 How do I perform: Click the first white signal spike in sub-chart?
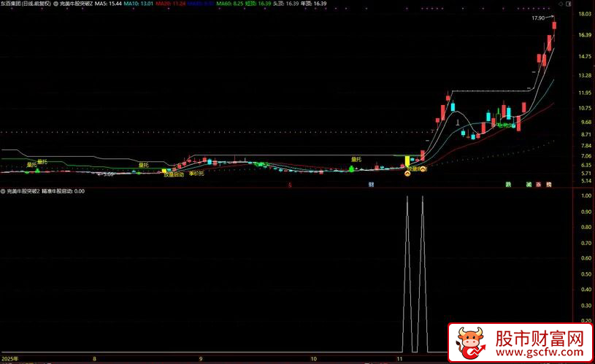coord(407,273)
